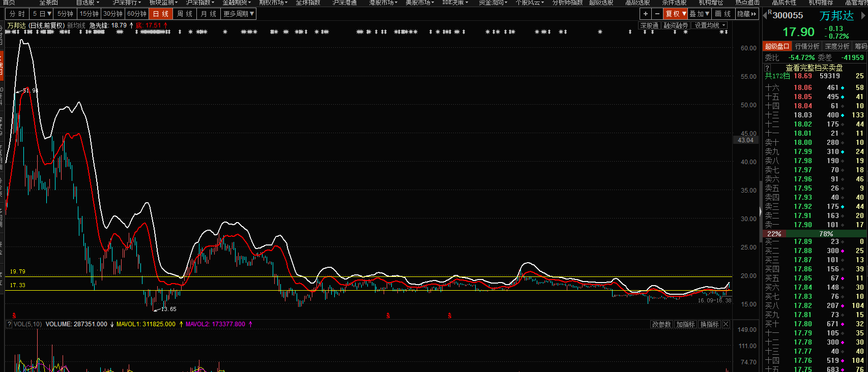Open the 港股市场 menu dropdown
Image resolution: width=868 pixels, height=372 pixels.
[x=383, y=3]
